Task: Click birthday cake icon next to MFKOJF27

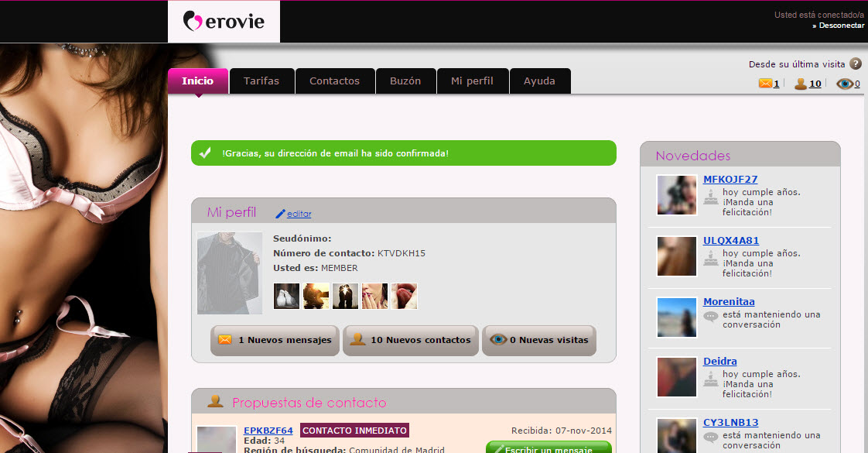Action: pyautogui.click(x=711, y=197)
